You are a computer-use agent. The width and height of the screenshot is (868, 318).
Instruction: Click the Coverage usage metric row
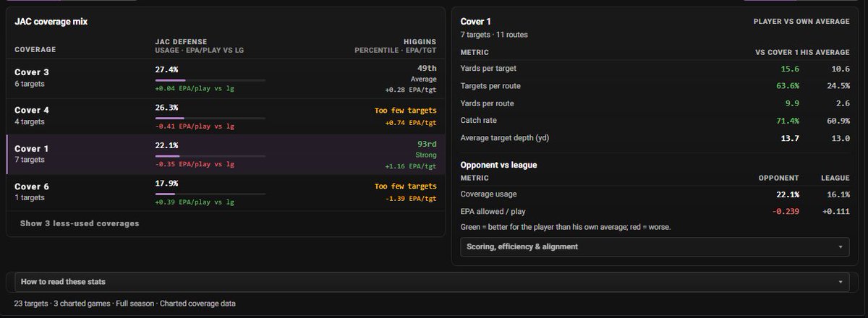(x=655, y=194)
